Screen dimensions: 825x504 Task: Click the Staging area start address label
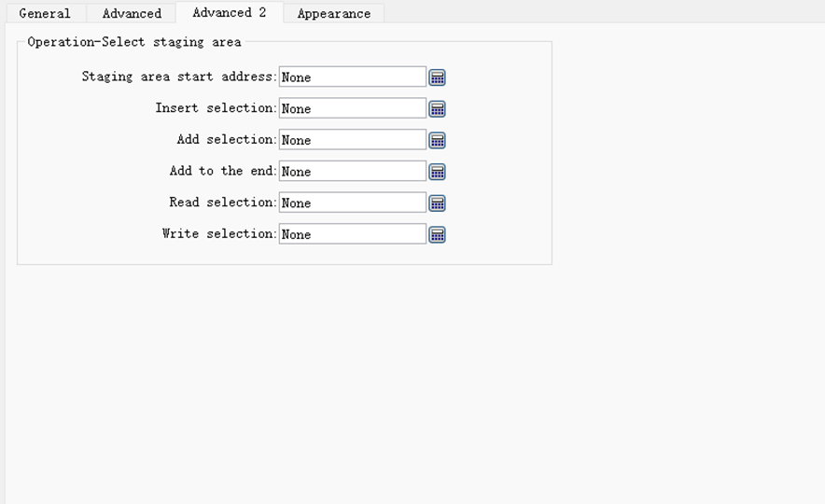coord(178,77)
